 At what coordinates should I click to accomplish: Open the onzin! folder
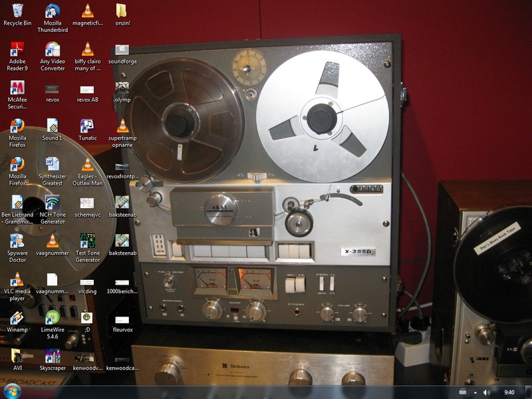point(122,11)
